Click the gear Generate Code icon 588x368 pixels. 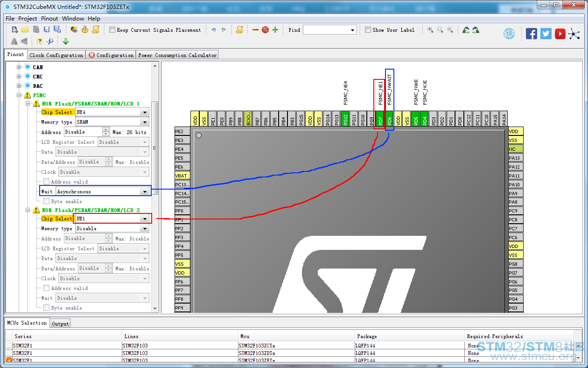point(84,30)
